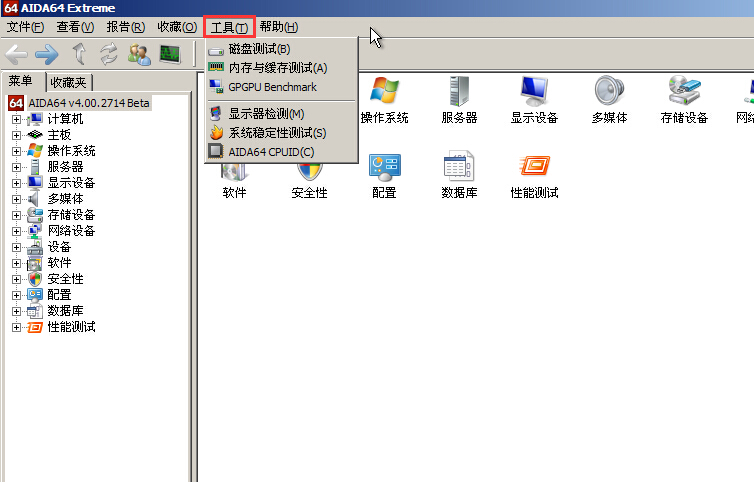754x482 pixels.
Task: Click the Forward arrow toolbar icon
Action: [47, 54]
